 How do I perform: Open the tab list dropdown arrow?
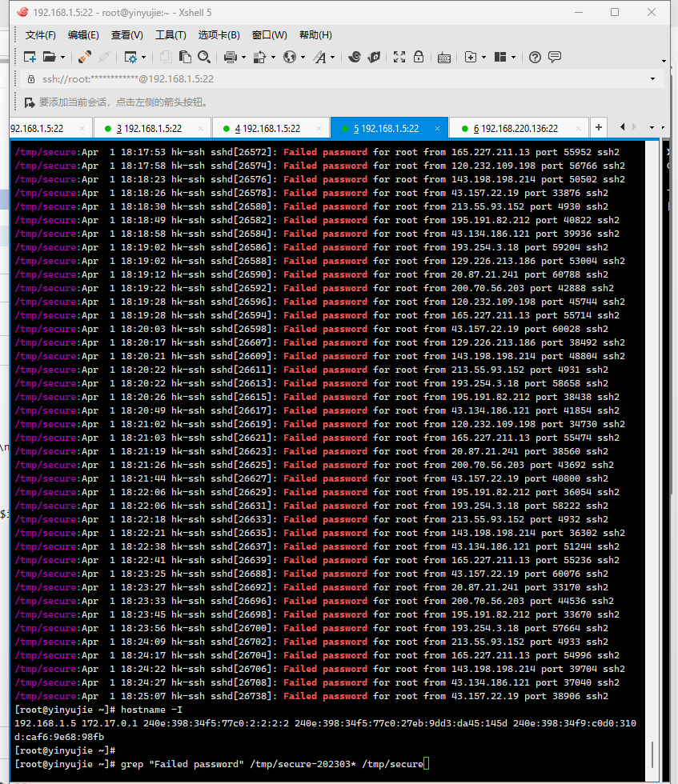[652, 127]
